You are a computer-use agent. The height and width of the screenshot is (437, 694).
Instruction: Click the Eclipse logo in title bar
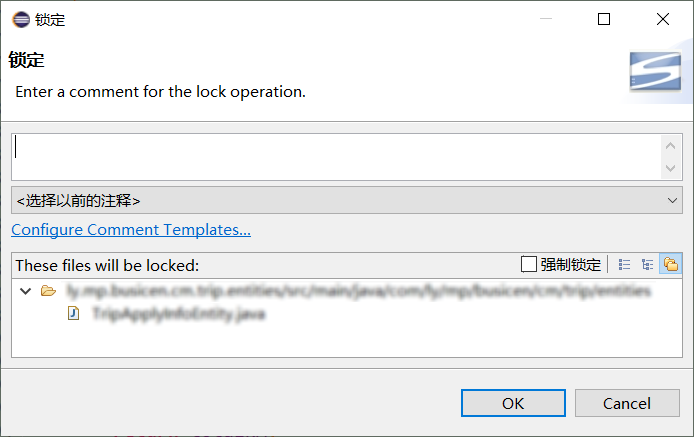tap(21, 19)
